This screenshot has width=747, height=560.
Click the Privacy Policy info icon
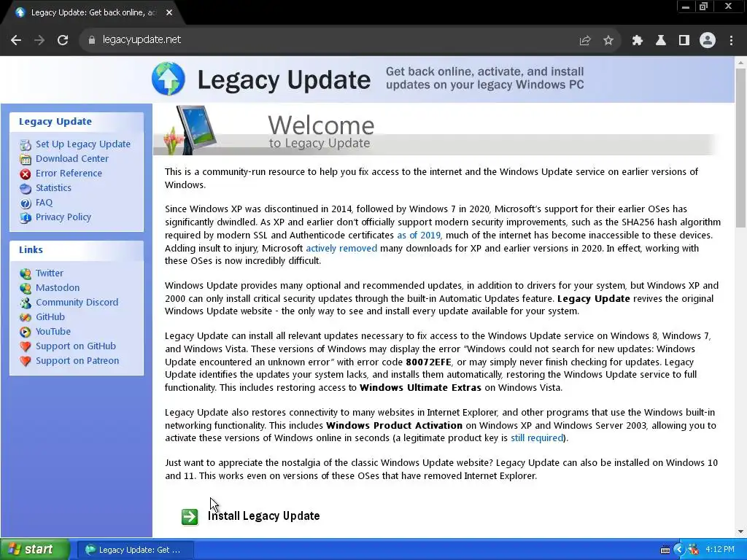(26, 217)
